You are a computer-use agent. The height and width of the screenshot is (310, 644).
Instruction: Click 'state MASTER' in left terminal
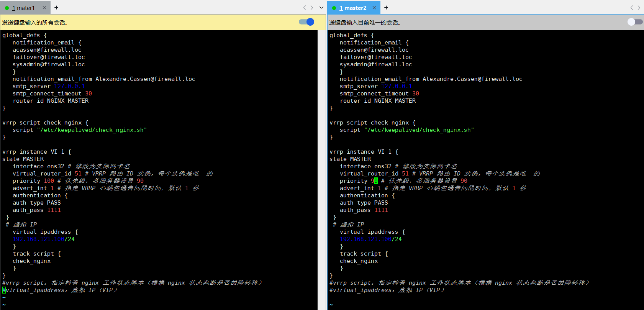23,159
